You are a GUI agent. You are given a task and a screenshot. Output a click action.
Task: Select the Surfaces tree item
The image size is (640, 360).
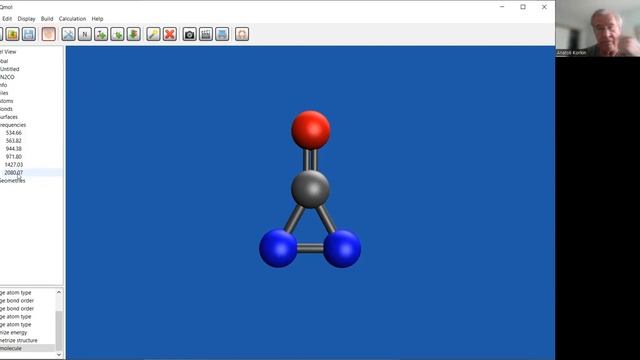point(9,117)
